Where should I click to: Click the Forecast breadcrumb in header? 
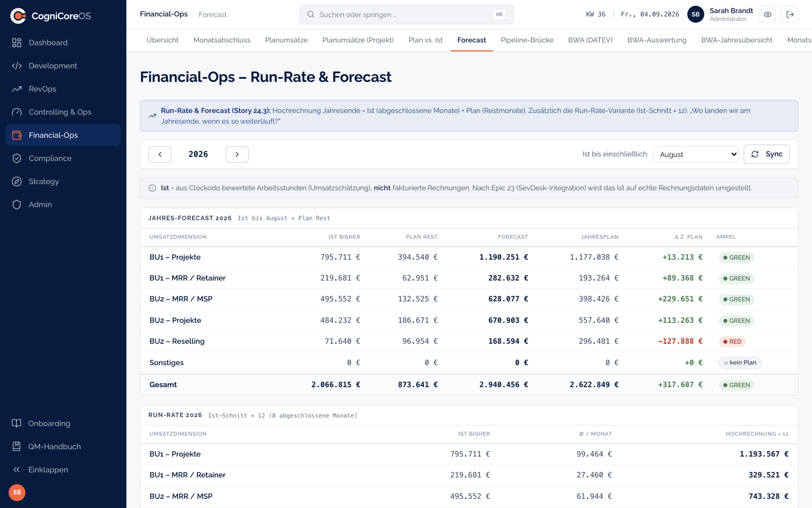point(213,15)
